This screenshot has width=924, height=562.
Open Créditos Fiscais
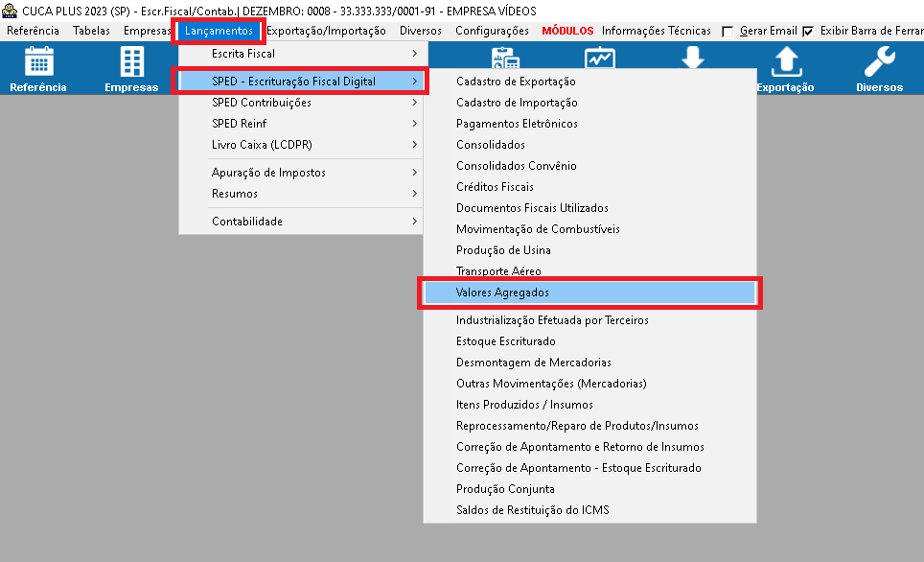(x=589, y=187)
